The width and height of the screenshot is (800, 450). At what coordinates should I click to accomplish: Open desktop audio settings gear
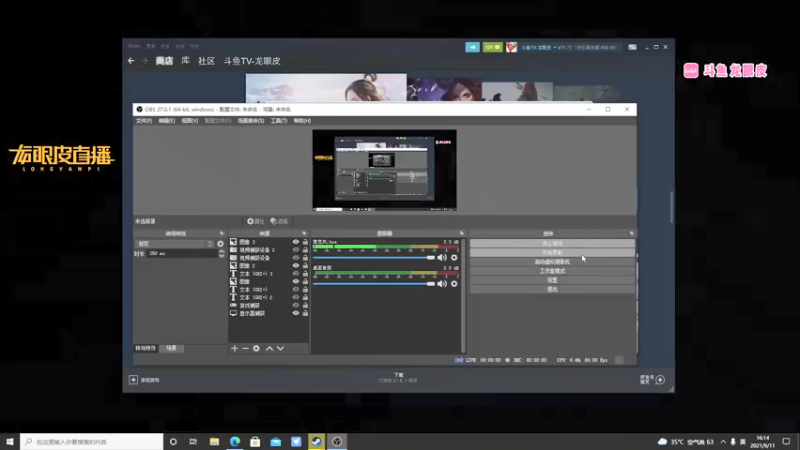click(454, 284)
